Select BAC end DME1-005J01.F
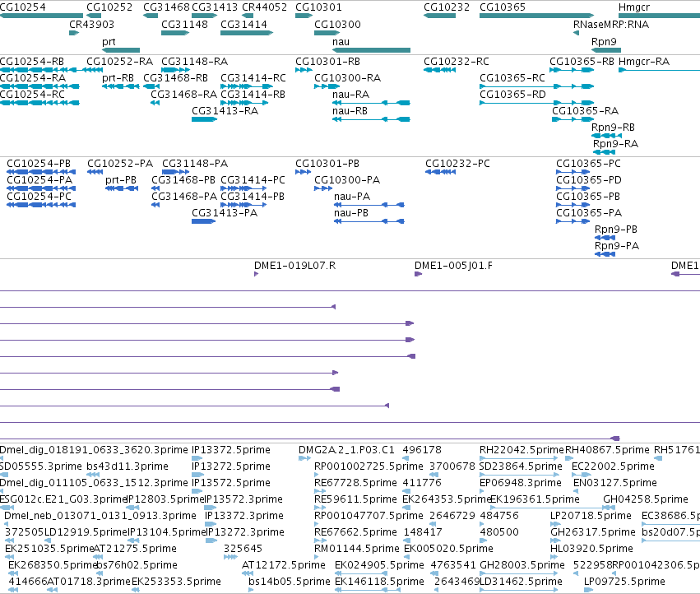Image resolution: width=700 pixels, height=594 pixels. point(453,266)
